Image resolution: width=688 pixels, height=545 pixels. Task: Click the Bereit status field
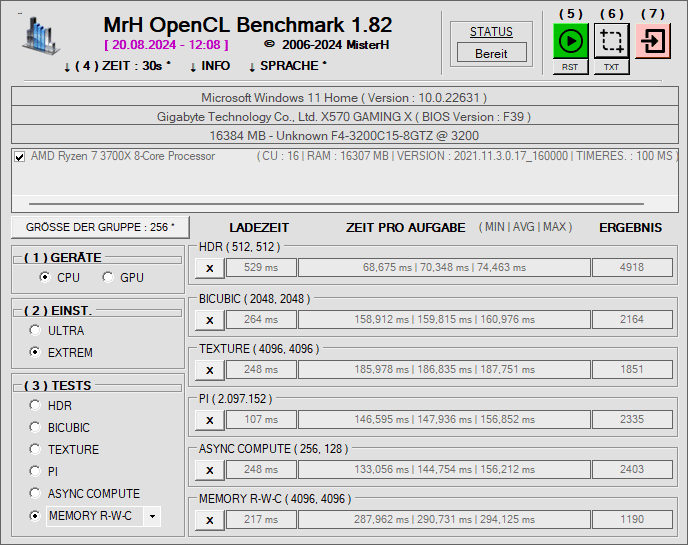[x=491, y=53]
